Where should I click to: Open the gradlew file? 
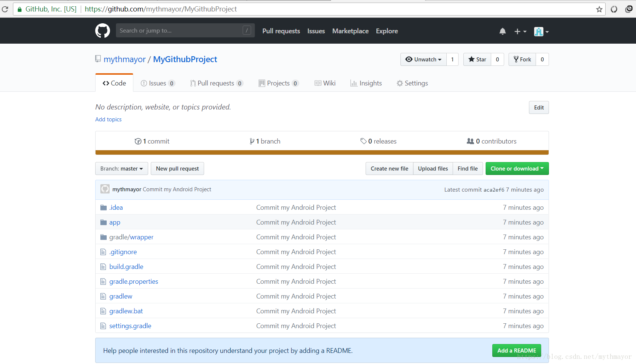(121, 296)
